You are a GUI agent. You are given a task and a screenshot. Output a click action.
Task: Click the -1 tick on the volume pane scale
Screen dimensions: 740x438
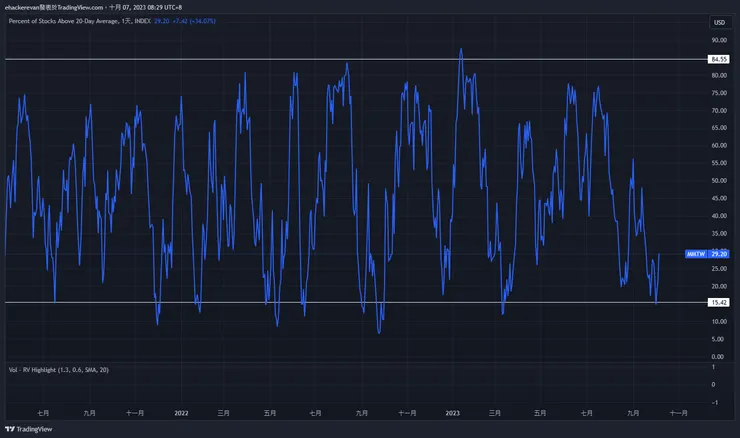(x=715, y=403)
